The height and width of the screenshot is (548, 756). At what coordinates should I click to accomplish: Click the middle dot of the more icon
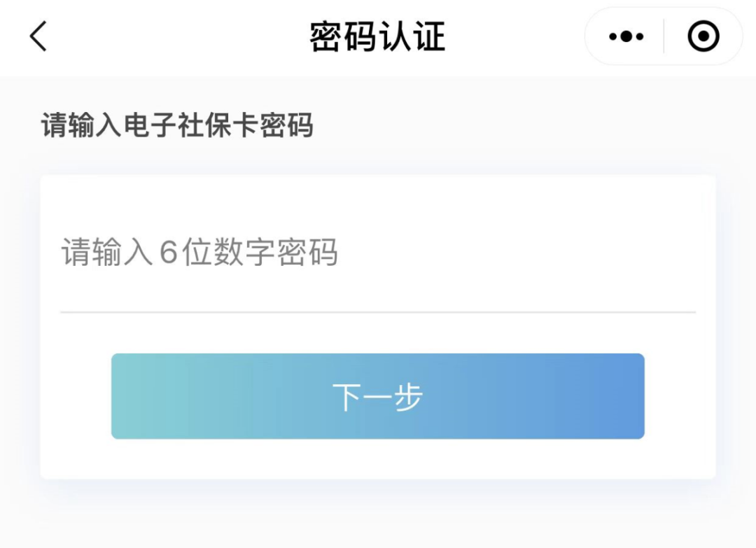(x=626, y=36)
